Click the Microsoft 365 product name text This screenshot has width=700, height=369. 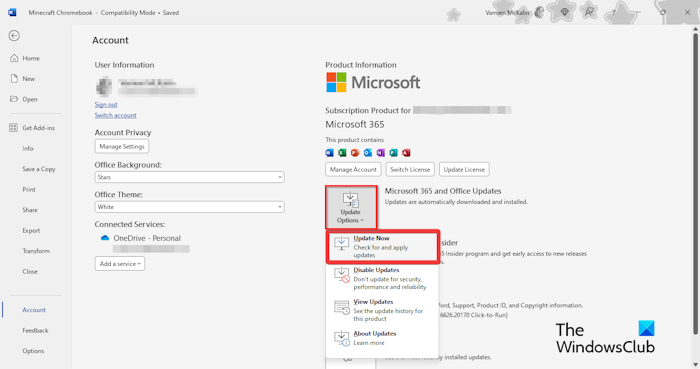tap(354, 124)
